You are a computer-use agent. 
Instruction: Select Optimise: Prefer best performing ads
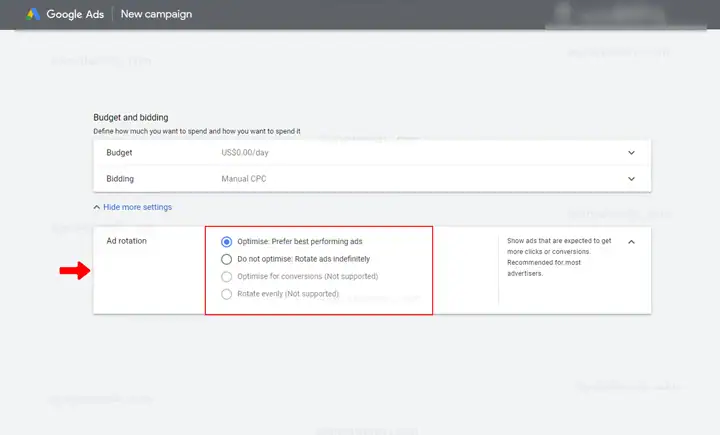(226, 242)
